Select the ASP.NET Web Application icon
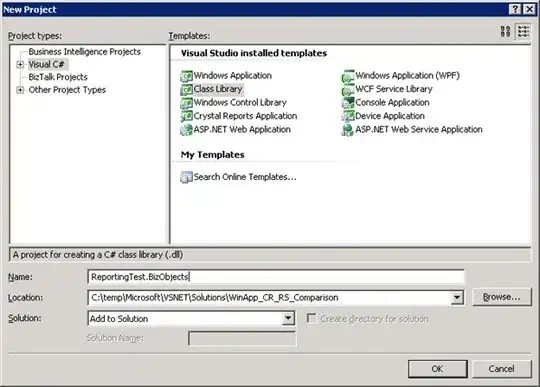540x387 pixels. (x=186, y=130)
